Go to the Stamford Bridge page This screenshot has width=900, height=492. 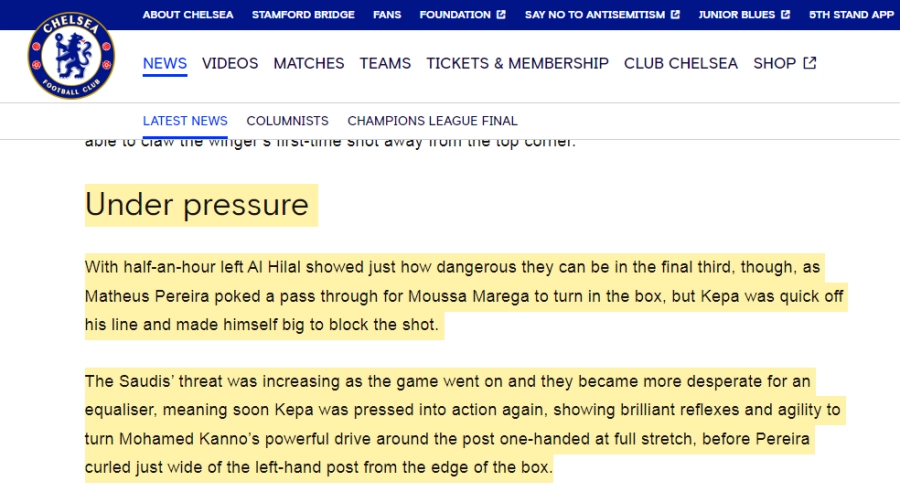(x=303, y=15)
